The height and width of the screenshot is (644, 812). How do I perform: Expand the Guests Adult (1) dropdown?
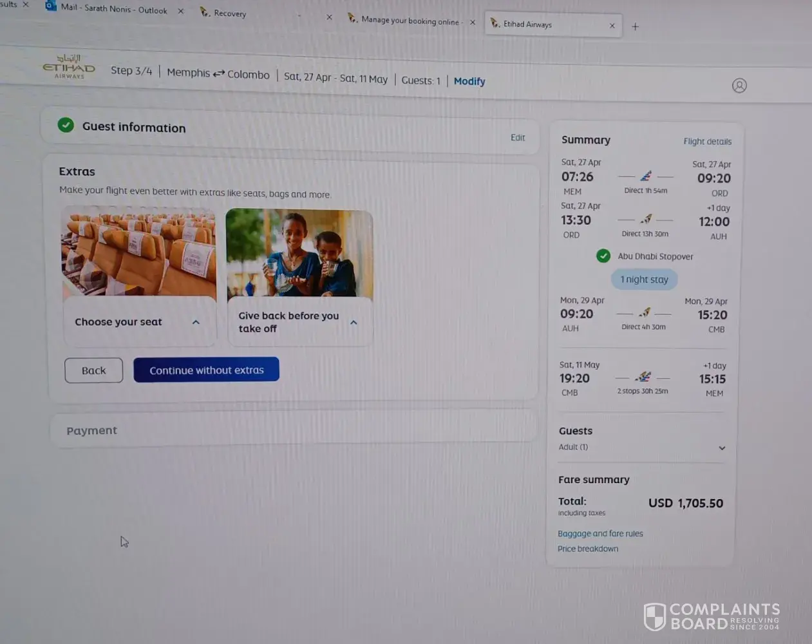coord(722,448)
